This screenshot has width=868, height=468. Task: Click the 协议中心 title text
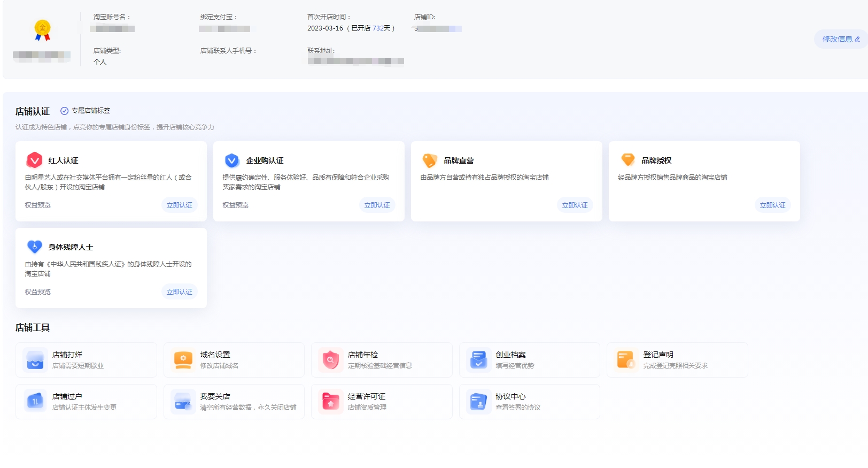click(511, 396)
